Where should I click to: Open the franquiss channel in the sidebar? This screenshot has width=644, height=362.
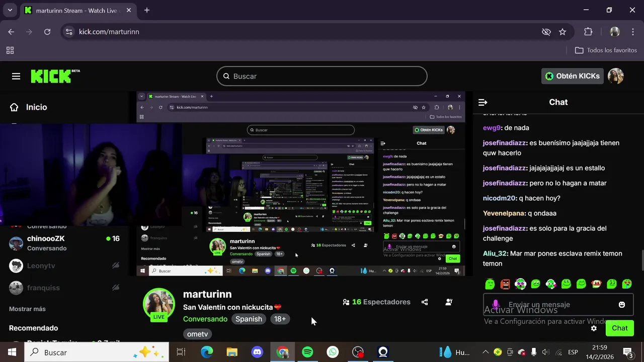[64, 288]
